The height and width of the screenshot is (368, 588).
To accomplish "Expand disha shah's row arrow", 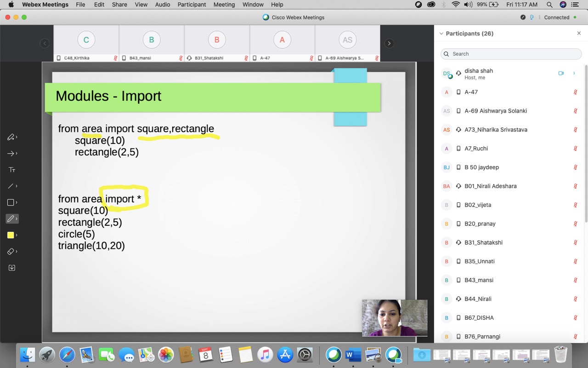I will [x=574, y=73].
